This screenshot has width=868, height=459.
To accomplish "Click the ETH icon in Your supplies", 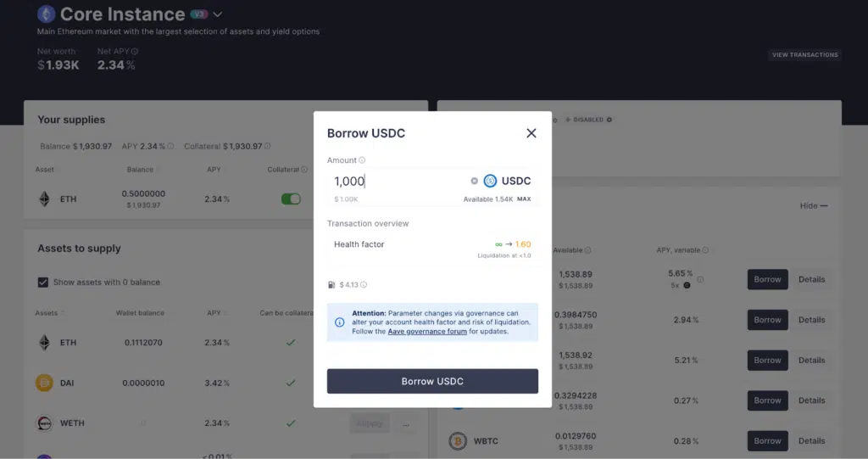I will click(x=44, y=199).
